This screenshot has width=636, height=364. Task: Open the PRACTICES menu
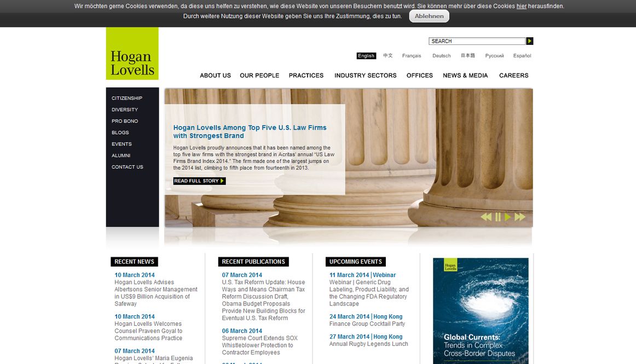coord(307,76)
